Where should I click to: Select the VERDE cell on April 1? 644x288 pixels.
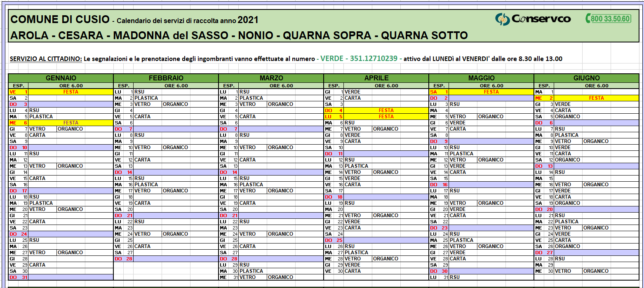(353, 92)
